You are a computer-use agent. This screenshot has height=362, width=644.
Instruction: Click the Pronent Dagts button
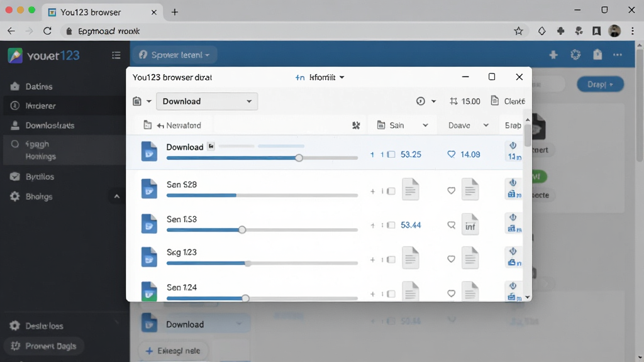pyautogui.click(x=43, y=346)
